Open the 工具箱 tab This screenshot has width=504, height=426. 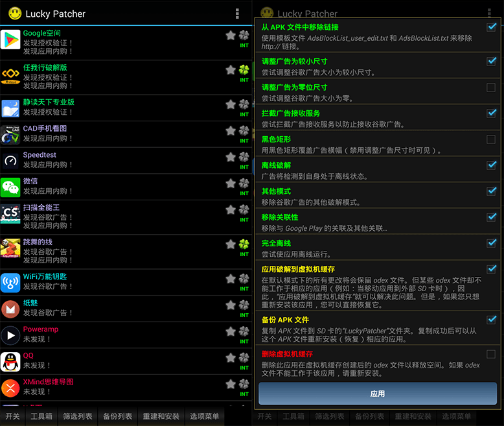pyautogui.click(x=41, y=416)
